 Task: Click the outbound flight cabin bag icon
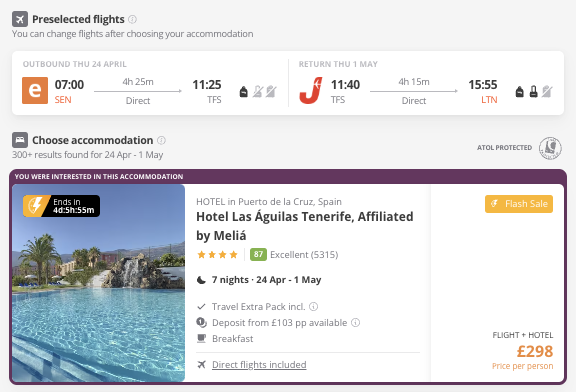244,91
